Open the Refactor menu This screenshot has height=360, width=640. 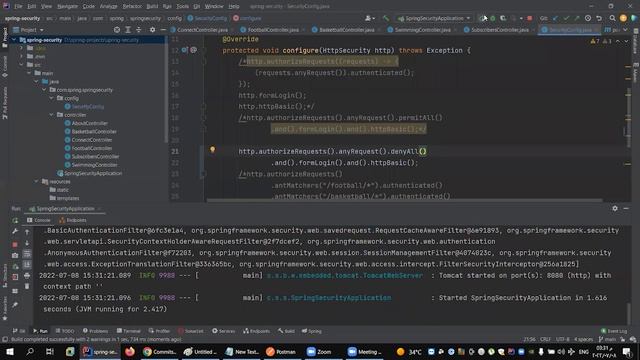click(x=132, y=6)
